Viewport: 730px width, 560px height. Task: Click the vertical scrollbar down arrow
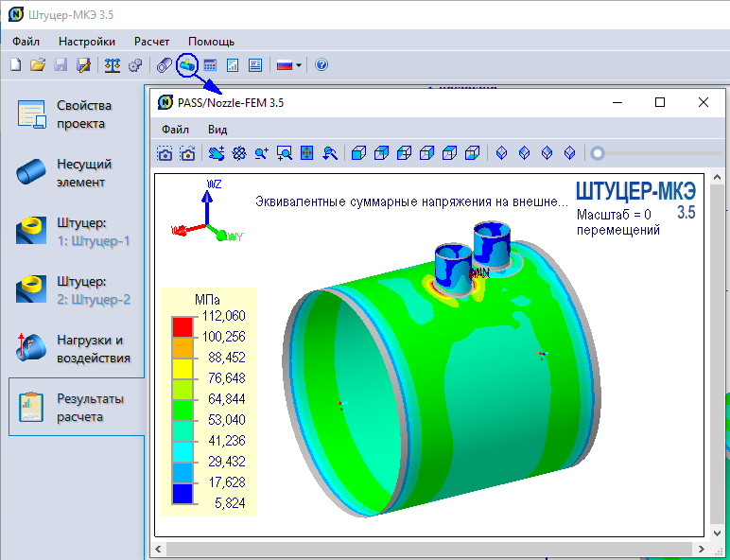[717, 533]
